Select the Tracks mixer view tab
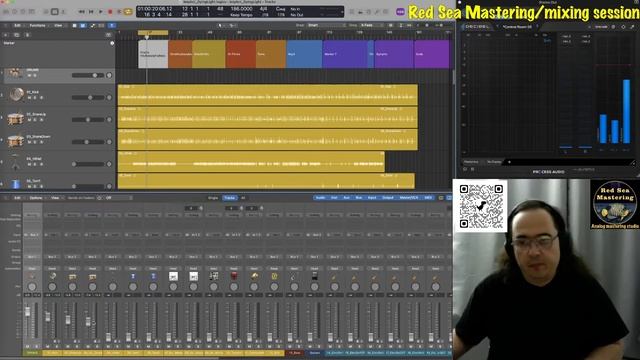Screen dimensions: 640x360 tap(229, 198)
